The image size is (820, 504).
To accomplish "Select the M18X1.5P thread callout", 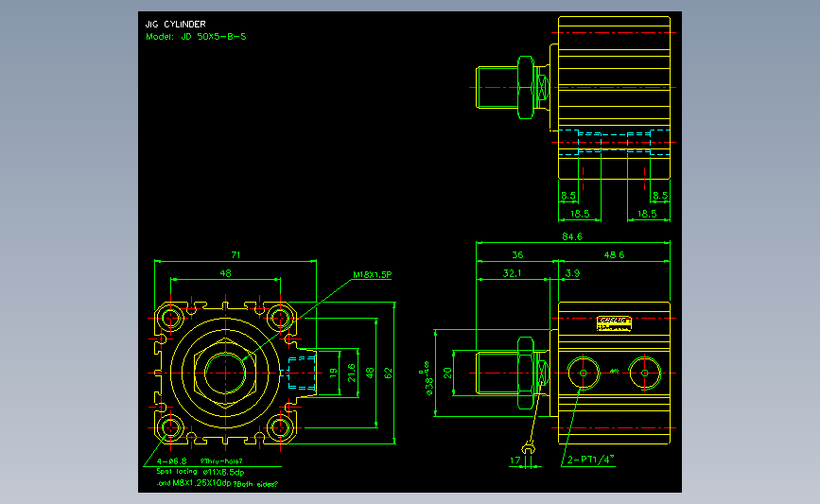I will [x=373, y=274].
